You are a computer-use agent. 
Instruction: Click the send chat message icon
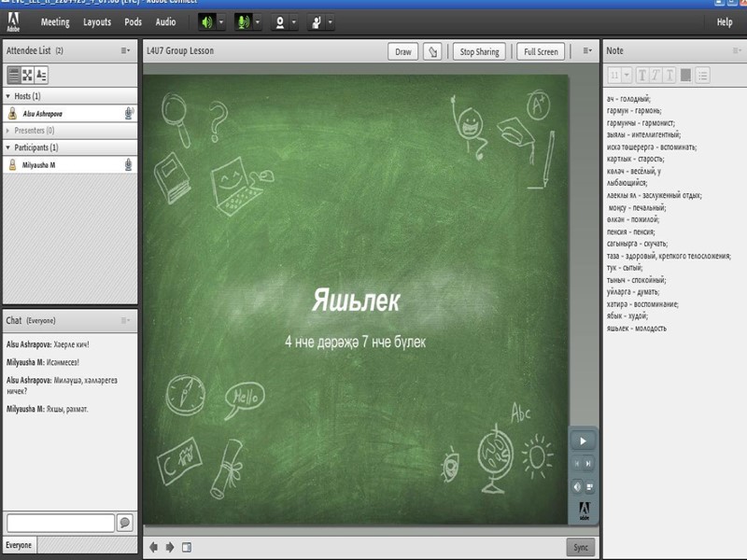pos(125,523)
